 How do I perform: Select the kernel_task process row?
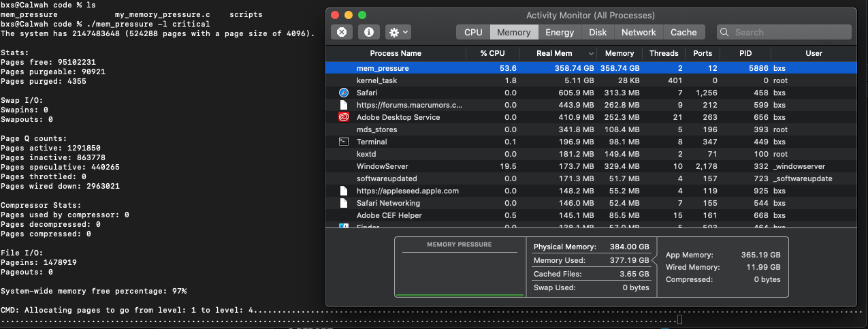click(591, 80)
